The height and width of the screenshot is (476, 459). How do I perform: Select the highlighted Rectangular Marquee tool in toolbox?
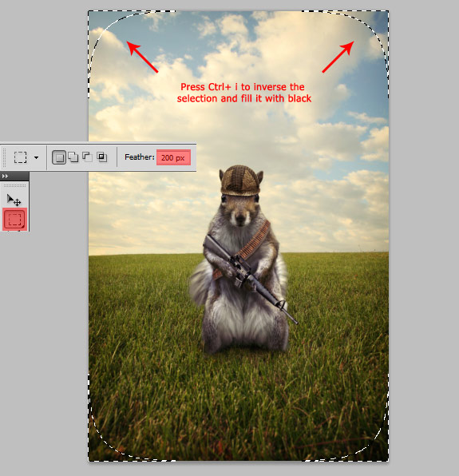(14, 219)
